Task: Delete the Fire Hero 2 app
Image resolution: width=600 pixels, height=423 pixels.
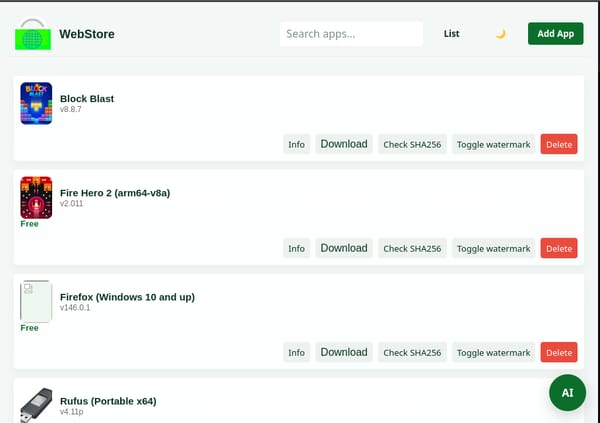Action: pyautogui.click(x=559, y=248)
